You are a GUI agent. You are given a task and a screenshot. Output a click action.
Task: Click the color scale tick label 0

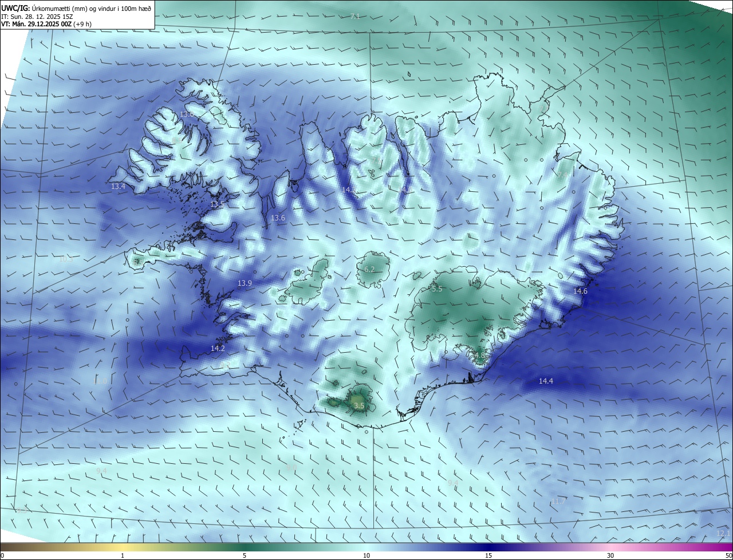2,555
